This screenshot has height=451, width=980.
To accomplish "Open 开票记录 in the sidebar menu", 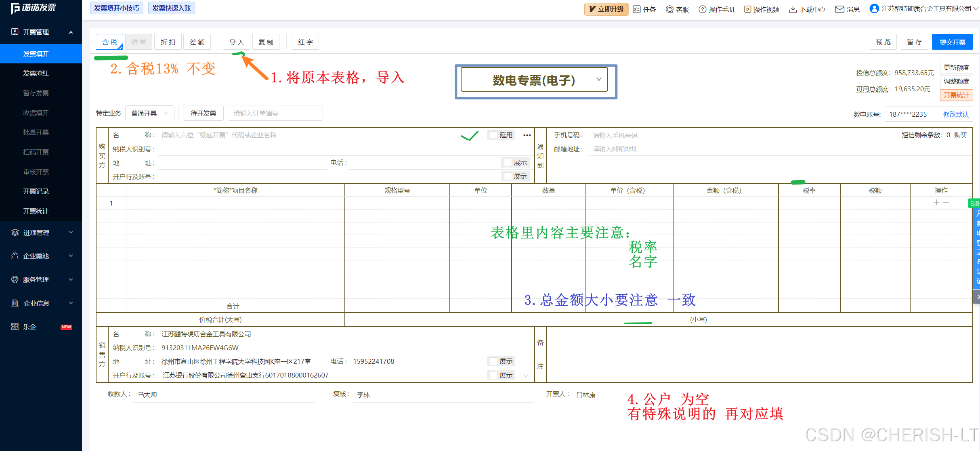I will pyautogui.click(x=36, y=191).
